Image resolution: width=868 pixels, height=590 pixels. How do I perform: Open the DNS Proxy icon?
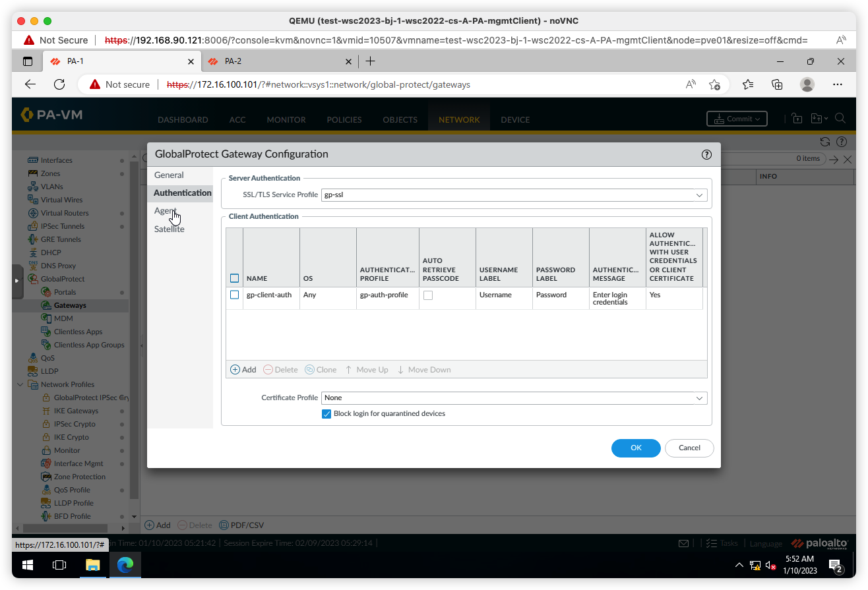point(33,266)
